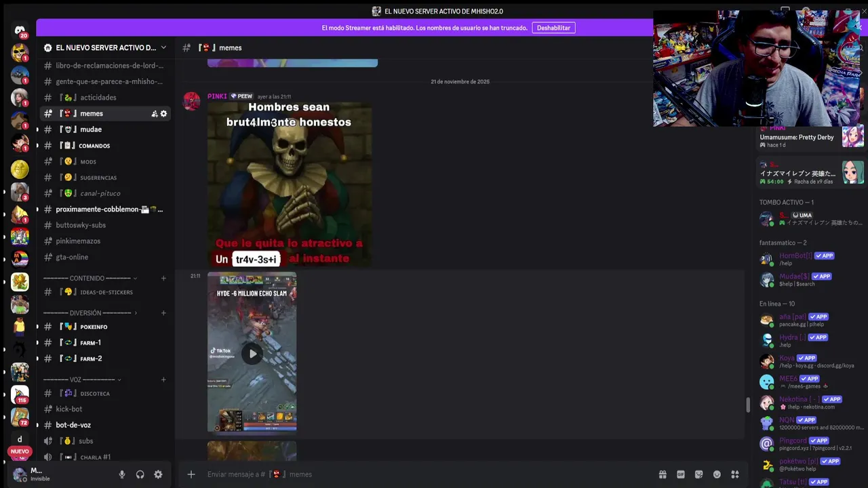Collapse the CONTENIDO category

click(x=90, y=278)
